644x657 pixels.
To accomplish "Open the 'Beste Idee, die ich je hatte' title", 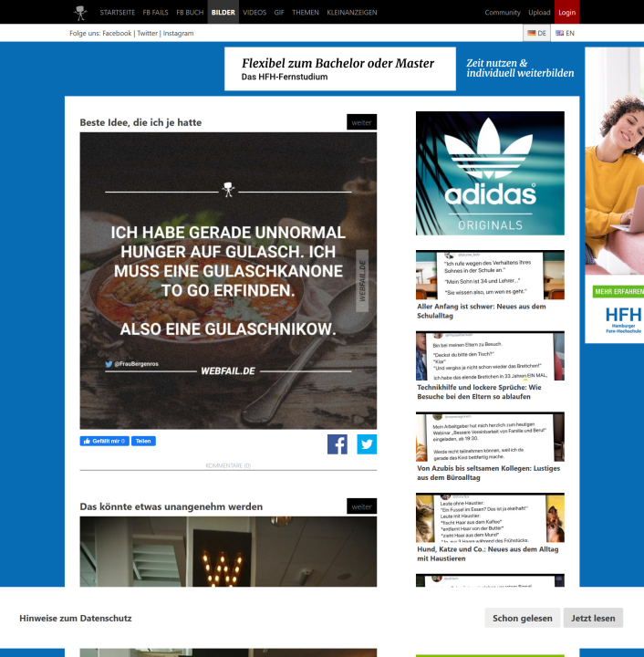I will 140,122.
